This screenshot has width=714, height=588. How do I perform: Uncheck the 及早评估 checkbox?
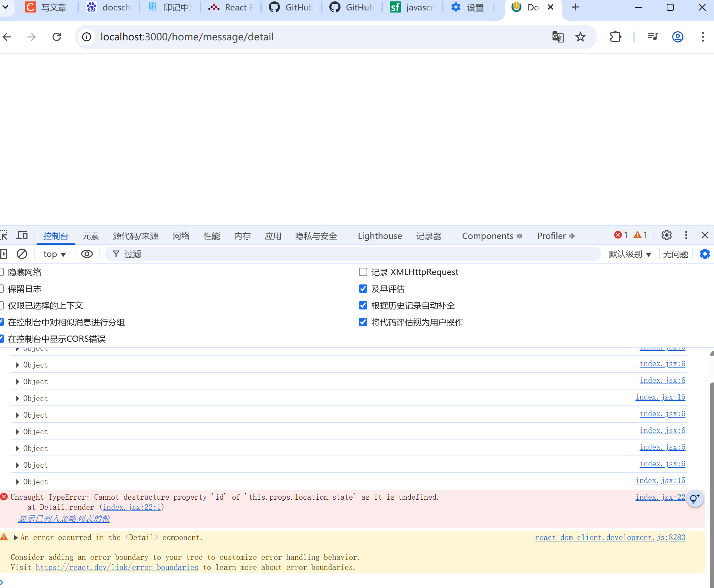[363, 289]
